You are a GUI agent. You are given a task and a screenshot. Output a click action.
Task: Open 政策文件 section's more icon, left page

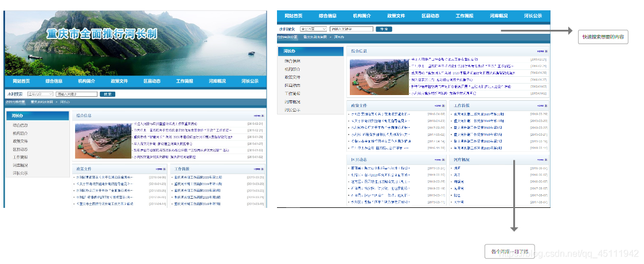click(160, 169)
